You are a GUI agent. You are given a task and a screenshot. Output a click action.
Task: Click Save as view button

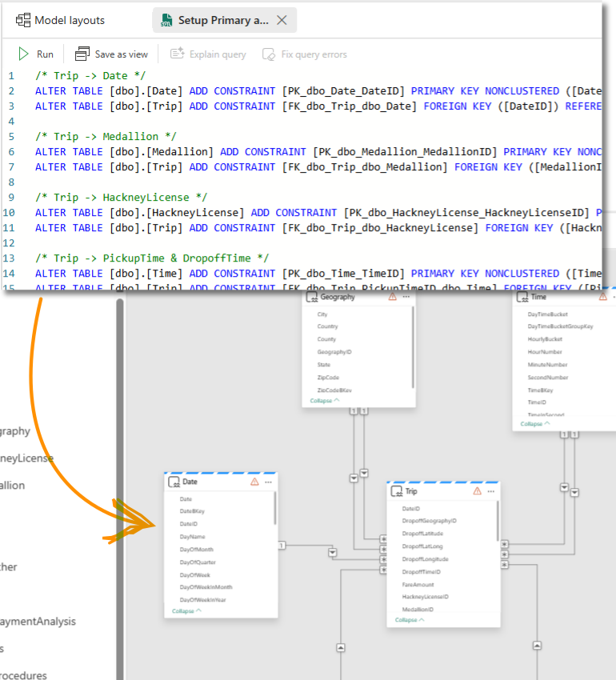(112, 54)
